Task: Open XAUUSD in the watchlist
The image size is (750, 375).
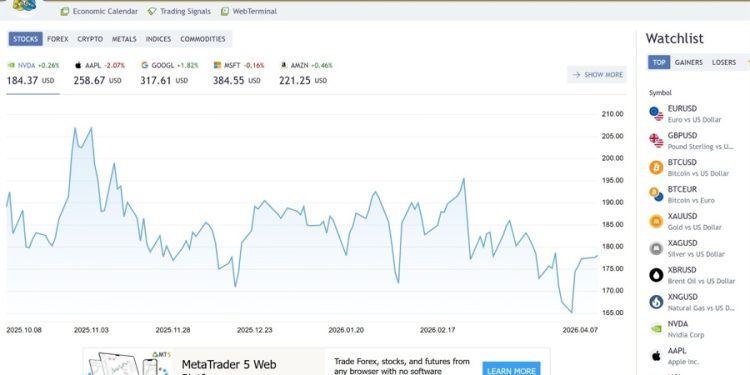Action: point(699,221)
